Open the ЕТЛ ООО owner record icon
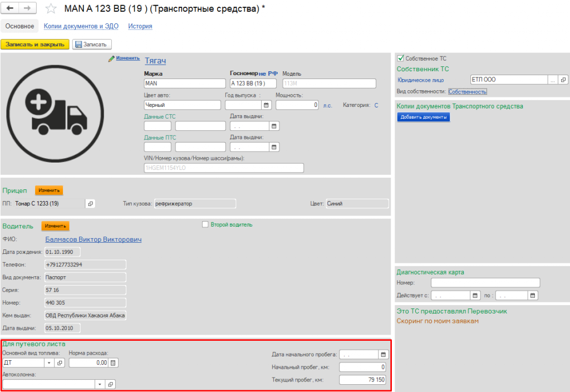The image size is (570, 392). click(563, 80)
